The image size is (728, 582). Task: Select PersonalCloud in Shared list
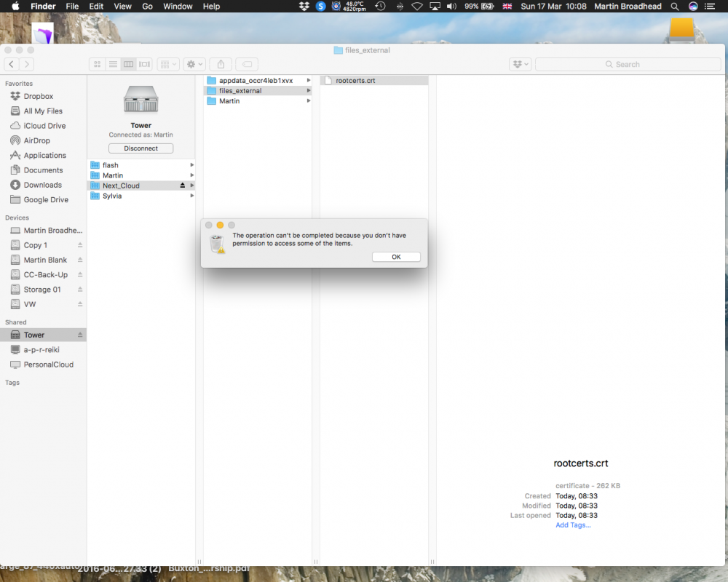(43, 364)
